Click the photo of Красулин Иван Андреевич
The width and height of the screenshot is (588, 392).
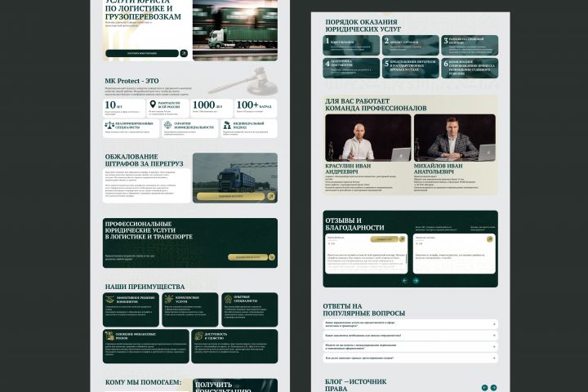coord(368,138)
